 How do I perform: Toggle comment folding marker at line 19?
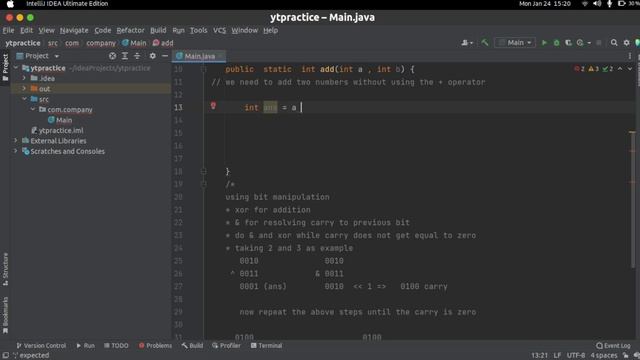pos(204,184)
